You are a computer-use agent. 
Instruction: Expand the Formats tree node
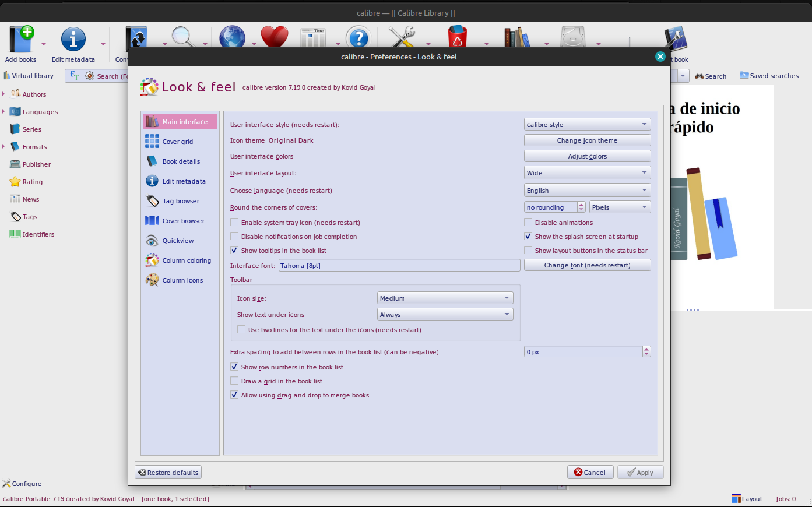click(x=3, y=147)
